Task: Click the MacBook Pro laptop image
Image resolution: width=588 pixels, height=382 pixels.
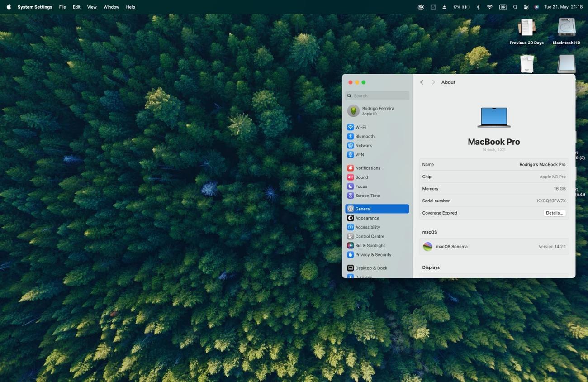Action: 494,118
